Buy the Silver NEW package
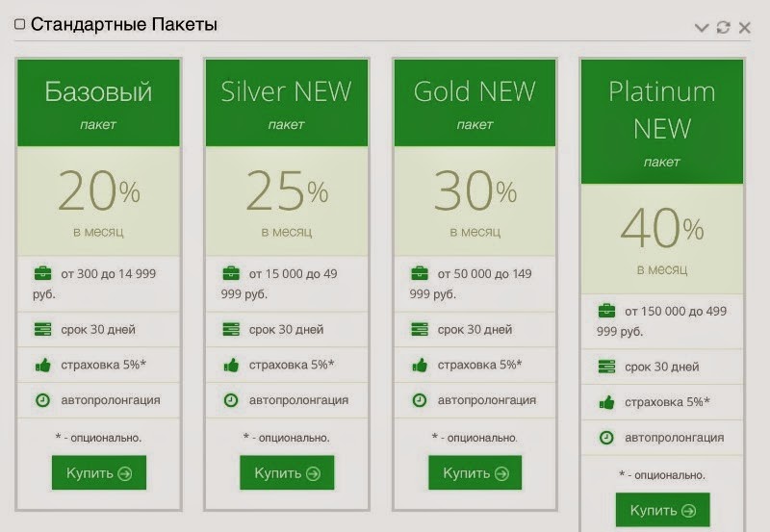 click(286, 473)
